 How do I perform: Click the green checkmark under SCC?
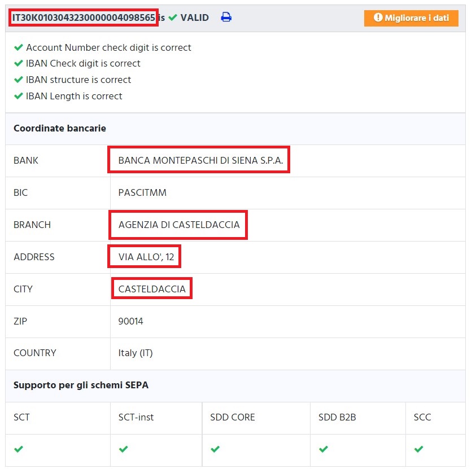(418, 449)
